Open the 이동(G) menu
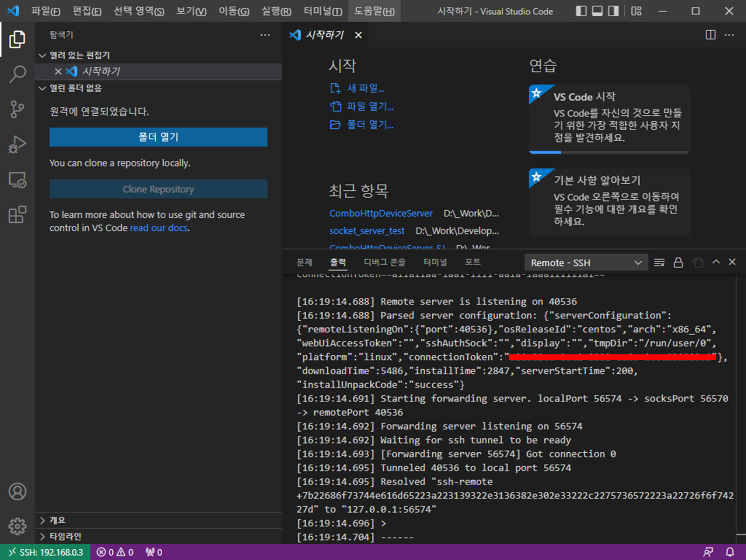 (x=234, y=11)
